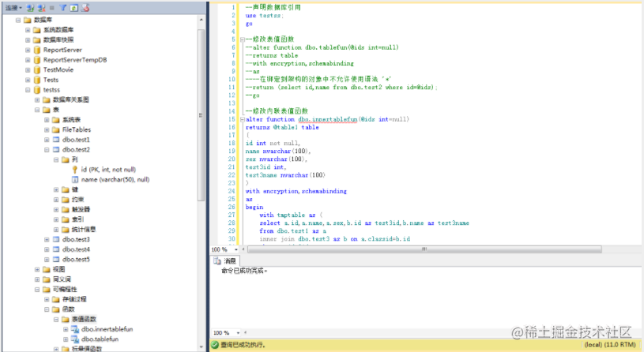Click the Stop icon in Object Explorer toolbar
Image resolution: width=644 pixels, height=352 pixels.
[51, 8]
